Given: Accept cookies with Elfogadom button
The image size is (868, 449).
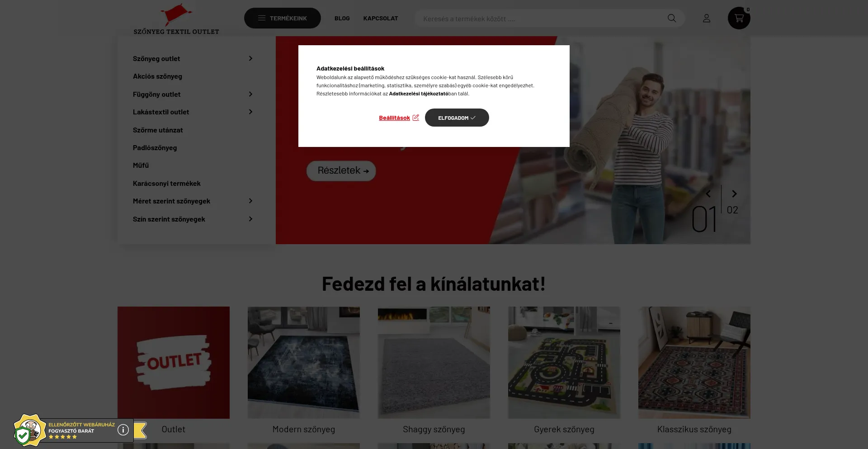Looking at the screenshot, I should click(x=457, y=118).
